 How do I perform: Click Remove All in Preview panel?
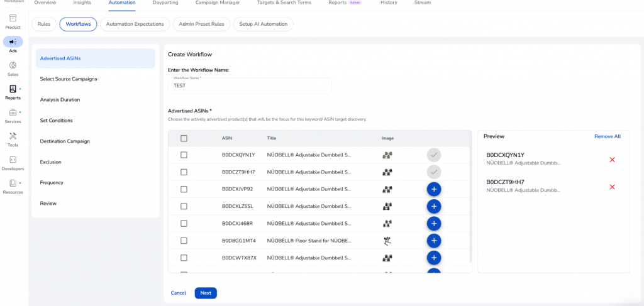pyautogui.click(x=608, y=136)
